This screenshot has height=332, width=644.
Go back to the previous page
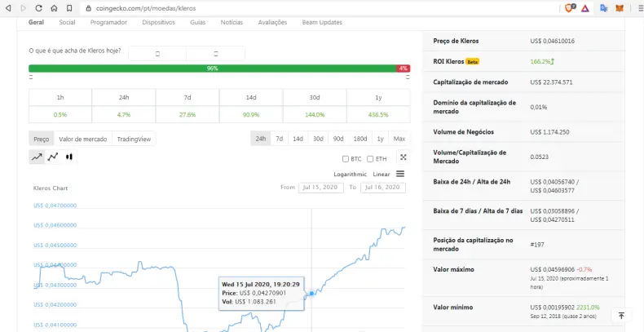[x=8, y=8]
